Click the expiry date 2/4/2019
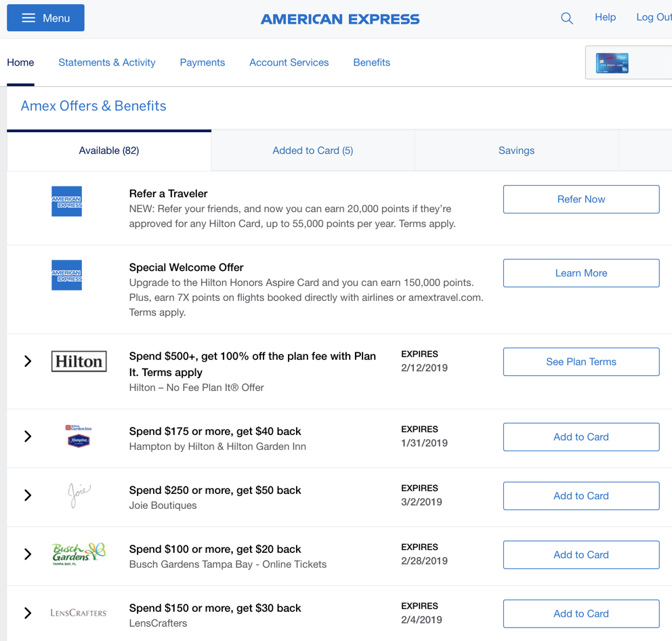 point(421,619)
